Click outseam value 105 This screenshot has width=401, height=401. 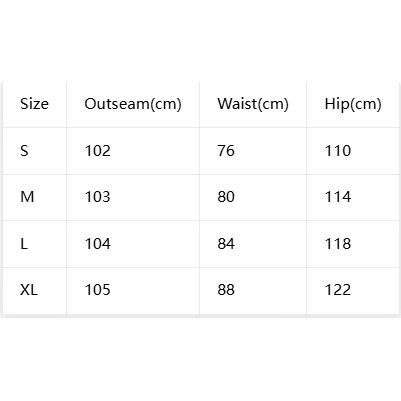[x=98, y=290]
